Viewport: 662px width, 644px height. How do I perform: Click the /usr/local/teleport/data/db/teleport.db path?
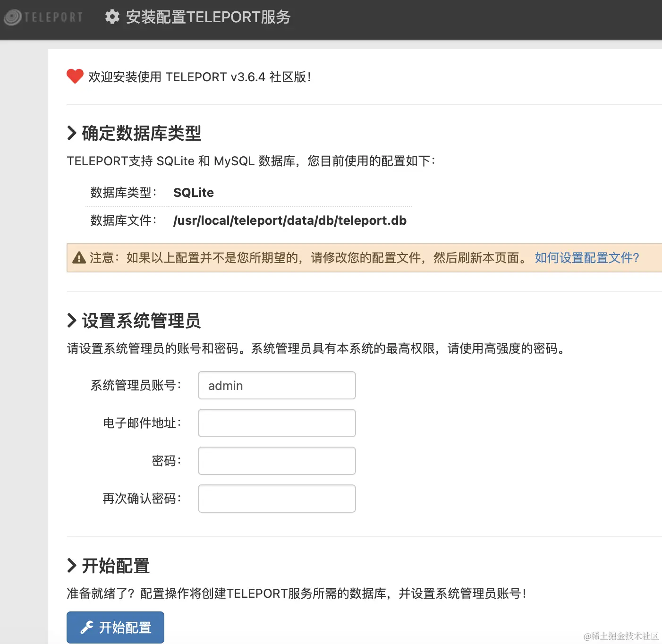(290, 220)
